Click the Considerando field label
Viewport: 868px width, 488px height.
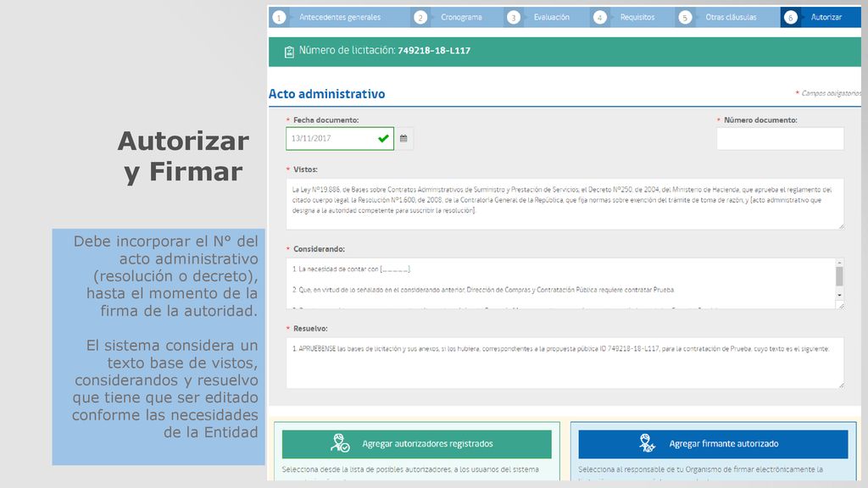pos(319,249)
